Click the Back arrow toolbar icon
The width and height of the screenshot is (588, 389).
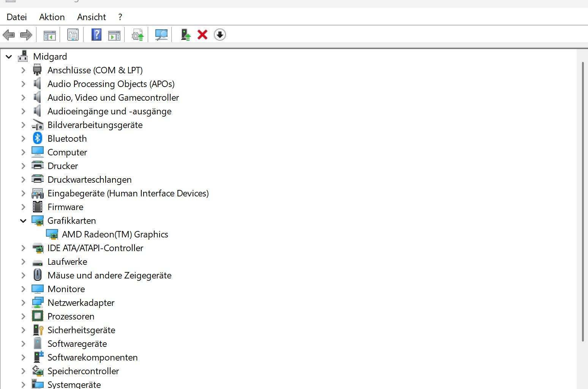[9, 35]
